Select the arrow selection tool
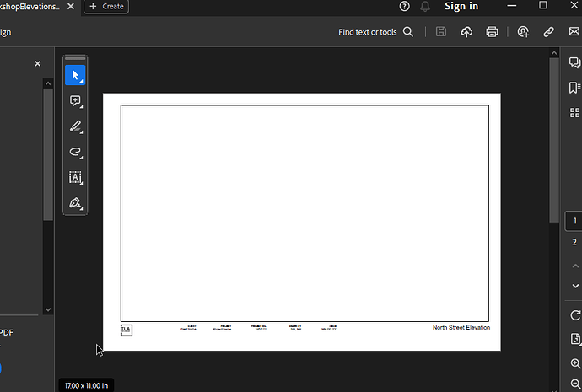Image resolution: width=582 pixels, height=392 pixels. click(75, 75)
